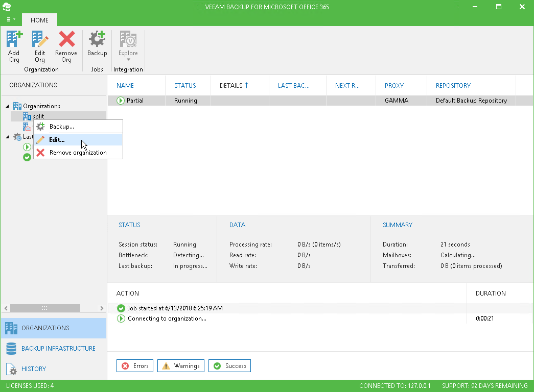Open the HISTORY view
This screenshot has height=392, width=534.
tap(54, 369)
